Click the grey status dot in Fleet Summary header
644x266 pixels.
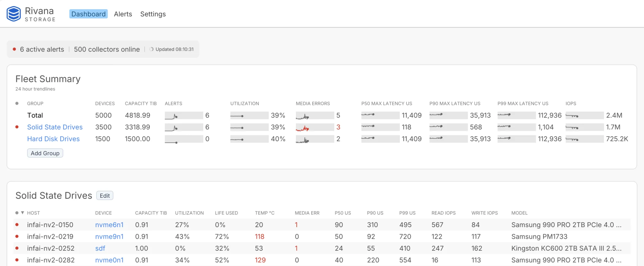point(17,103)
